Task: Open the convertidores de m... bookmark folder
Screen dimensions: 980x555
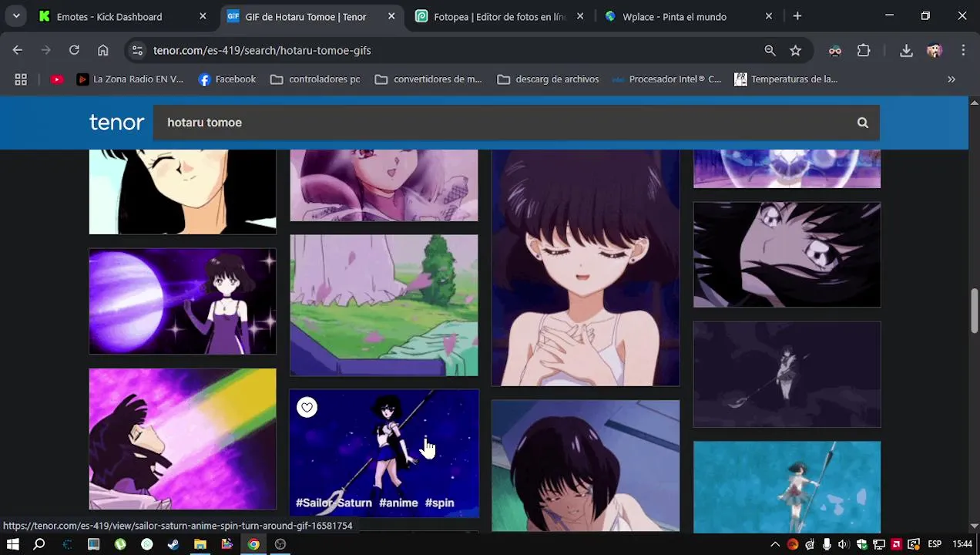Action: (428, 79)
